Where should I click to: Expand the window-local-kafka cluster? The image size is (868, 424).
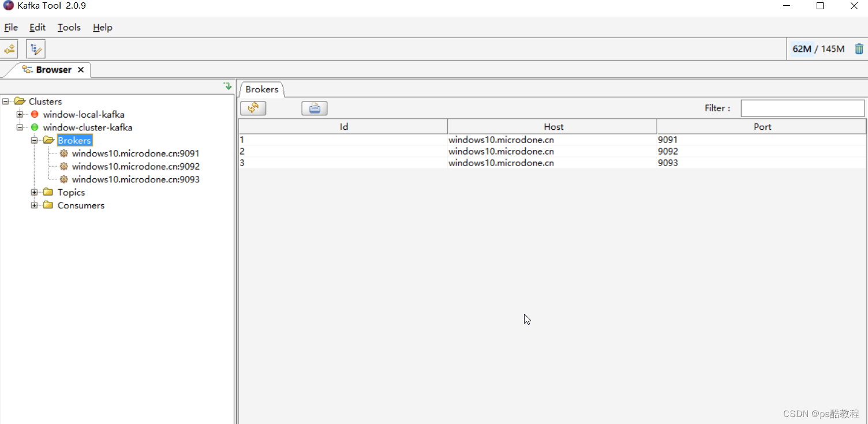click(x=20, y=114)
